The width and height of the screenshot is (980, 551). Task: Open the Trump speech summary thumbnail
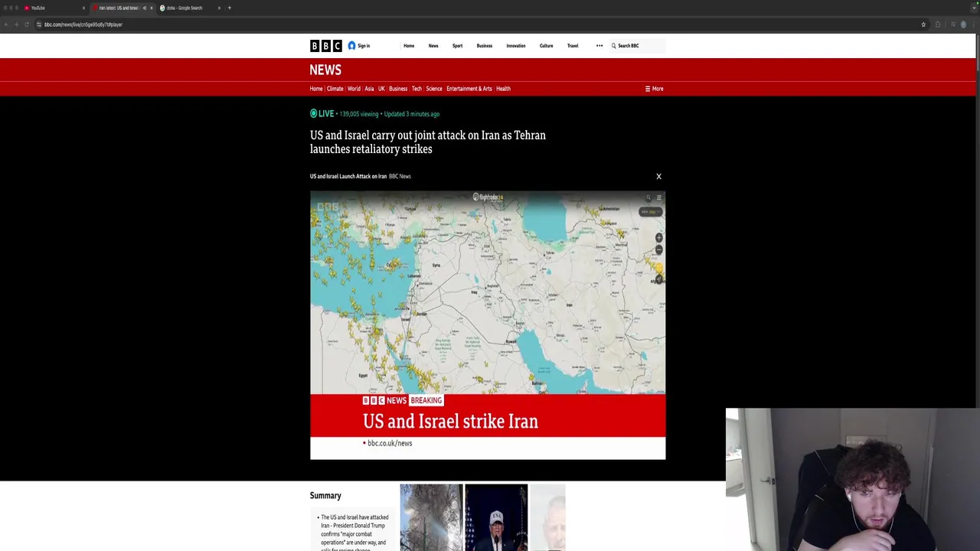click(496, 517)
